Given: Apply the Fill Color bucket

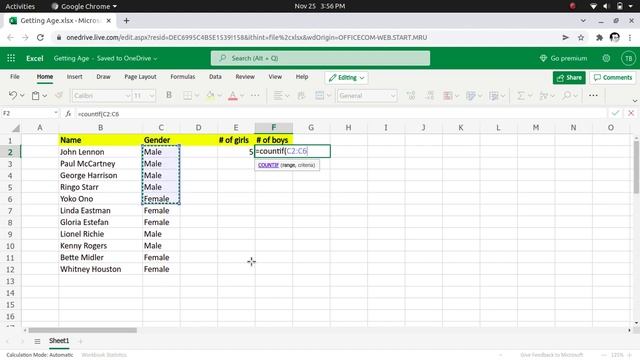Looking at the screenshot, I should 210,96.
